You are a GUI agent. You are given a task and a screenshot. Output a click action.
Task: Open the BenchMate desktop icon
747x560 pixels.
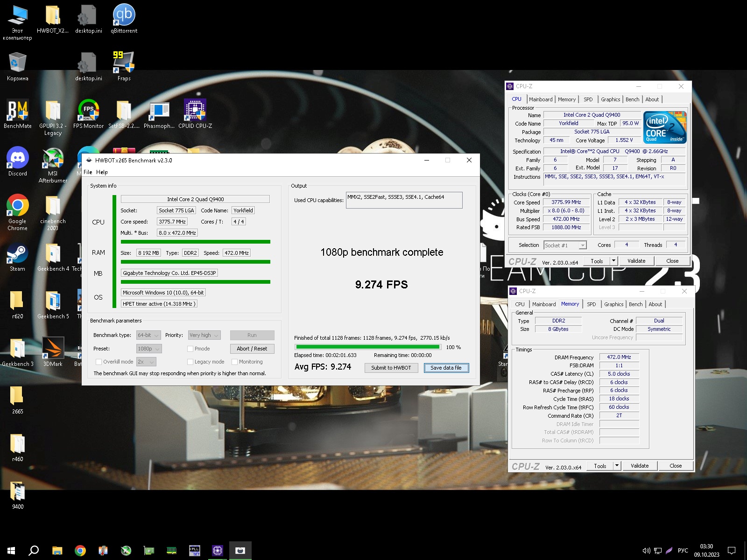(x=18, y=114)
